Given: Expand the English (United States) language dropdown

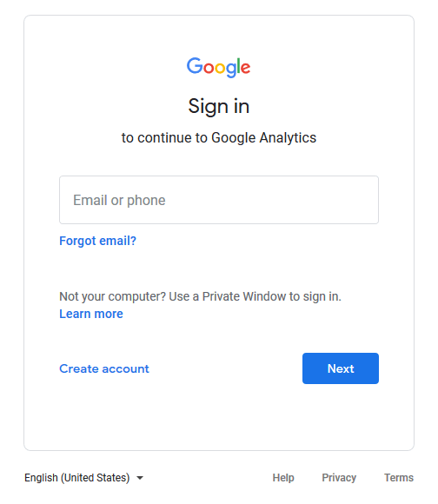Looking at the screenshot, I should pyautogui.click(x=84, y=478).
